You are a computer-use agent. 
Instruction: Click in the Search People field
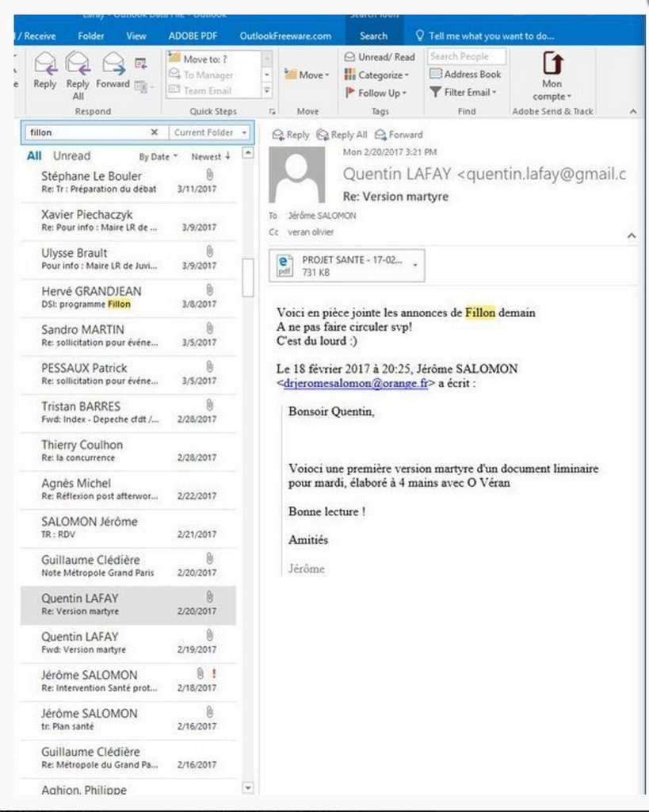(466, 56)
